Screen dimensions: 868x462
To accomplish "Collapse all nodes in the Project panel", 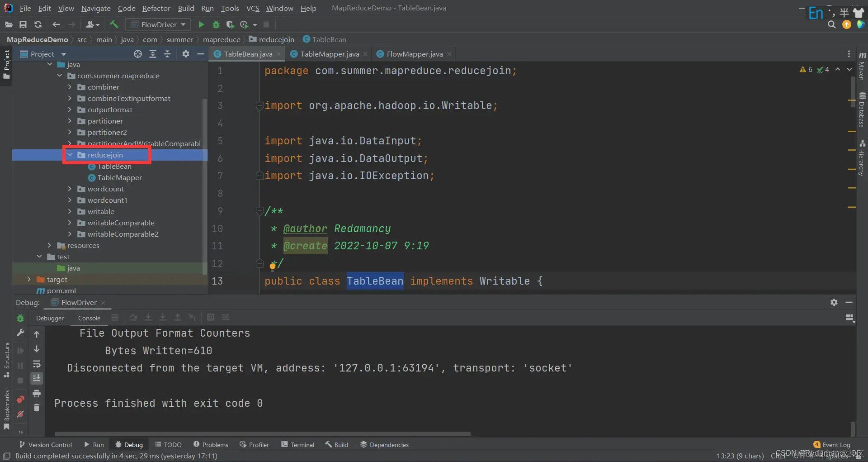I will [x=167, y=54].
